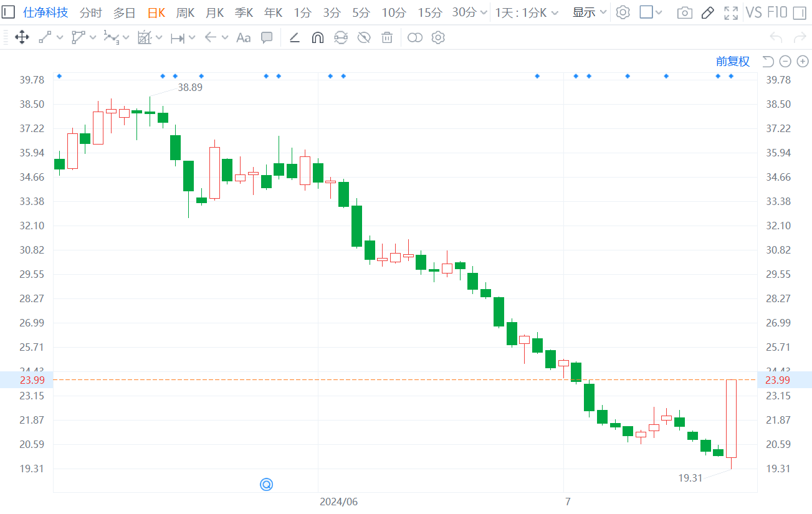Toggle the right side panel
Viewport: 812px width, 514px height.
coord(799,12)
